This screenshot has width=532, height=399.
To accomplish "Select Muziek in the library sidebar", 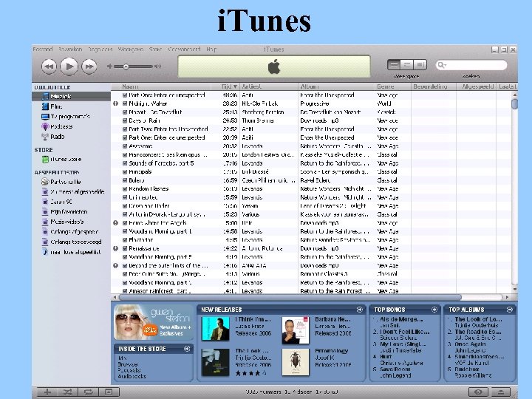I will (71, 96).
